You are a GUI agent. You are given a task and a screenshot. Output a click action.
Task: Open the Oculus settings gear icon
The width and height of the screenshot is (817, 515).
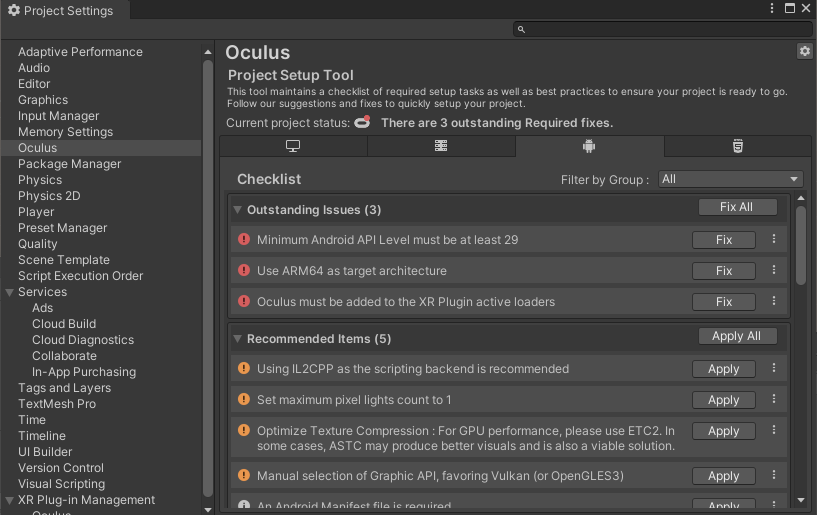(804, 51)
